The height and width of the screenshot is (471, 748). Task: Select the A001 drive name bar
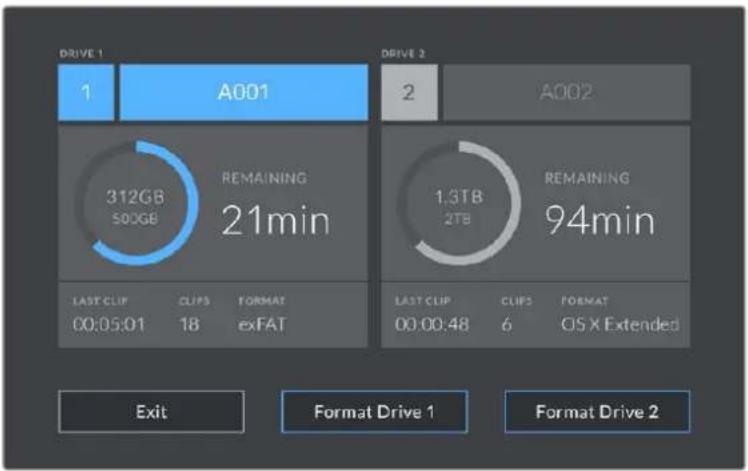[244, 92]
